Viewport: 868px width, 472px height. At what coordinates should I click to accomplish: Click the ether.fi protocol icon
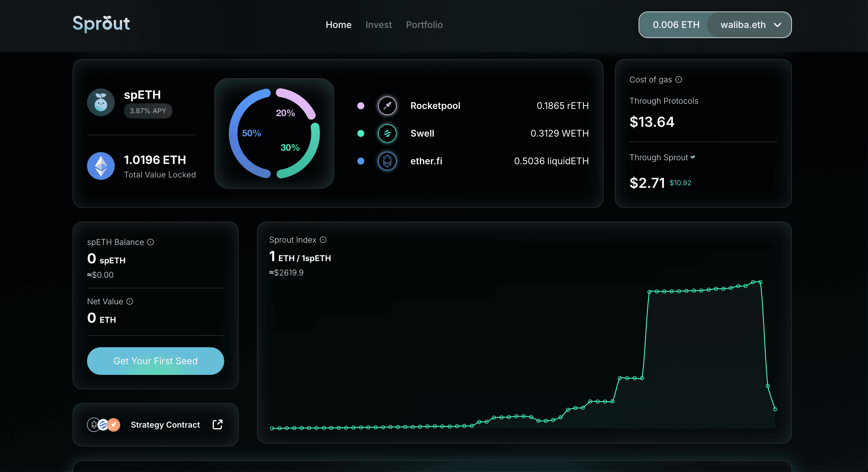387,161
